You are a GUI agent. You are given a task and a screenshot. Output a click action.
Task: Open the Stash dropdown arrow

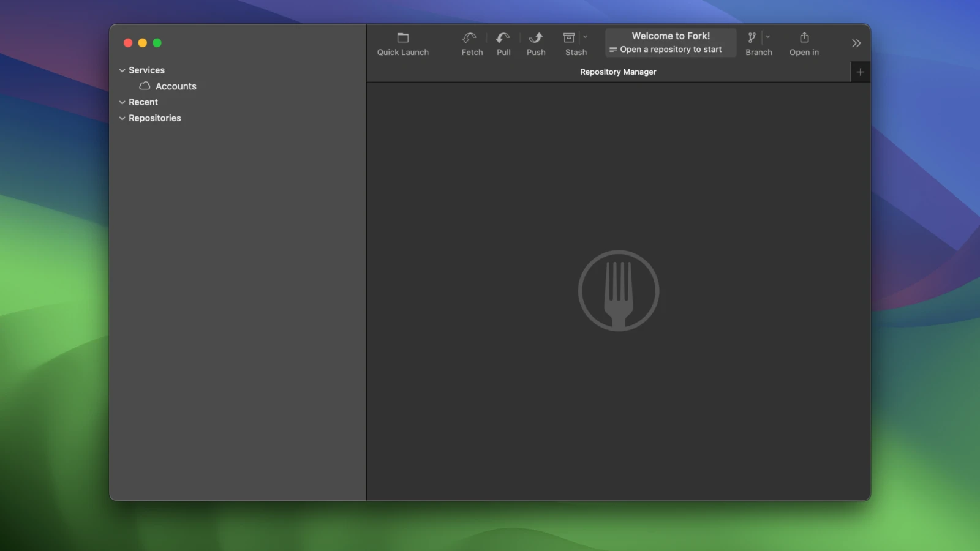pos(585,37)
